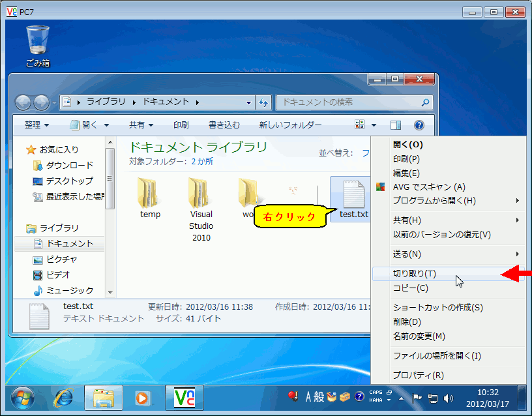Navigate back with the back arrow
This screenshot has width=532, height=416.
tap(25, 102)
